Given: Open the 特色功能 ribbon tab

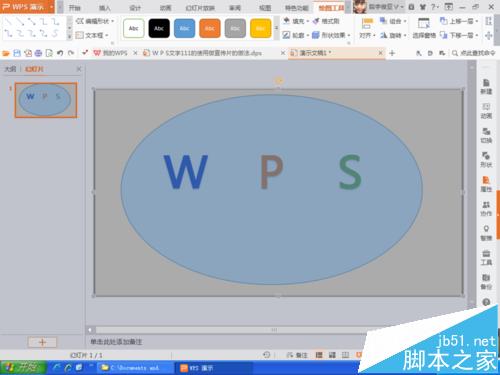Looking at the screenshot, I should tap(296, 8).
